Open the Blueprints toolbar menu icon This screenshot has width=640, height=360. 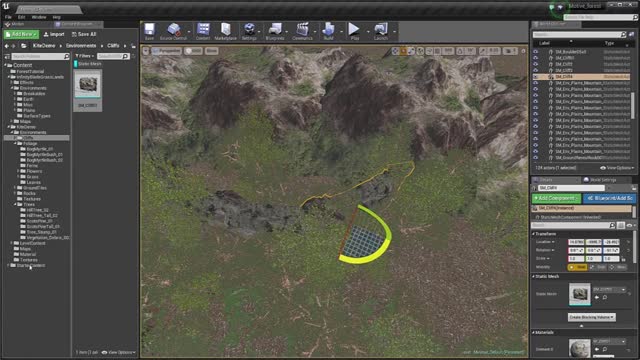(275, 31)
